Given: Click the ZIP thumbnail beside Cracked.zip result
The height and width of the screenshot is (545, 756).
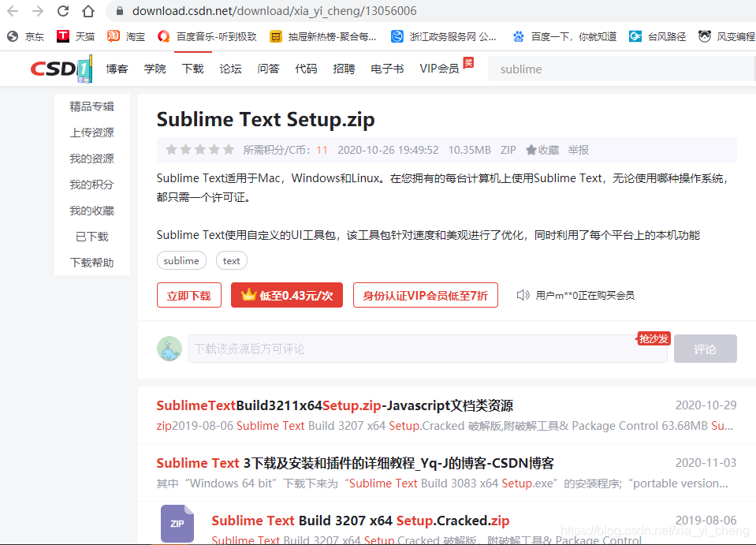Looking at the screenshot, I should (x=177, y=523).
